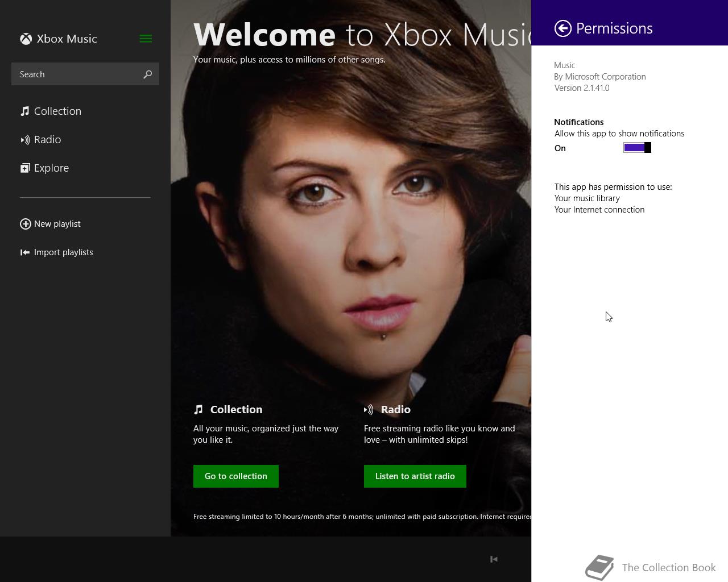Toggle the Notifications switch off
Screen dimensions: 728x582
[x=637, y=148]
